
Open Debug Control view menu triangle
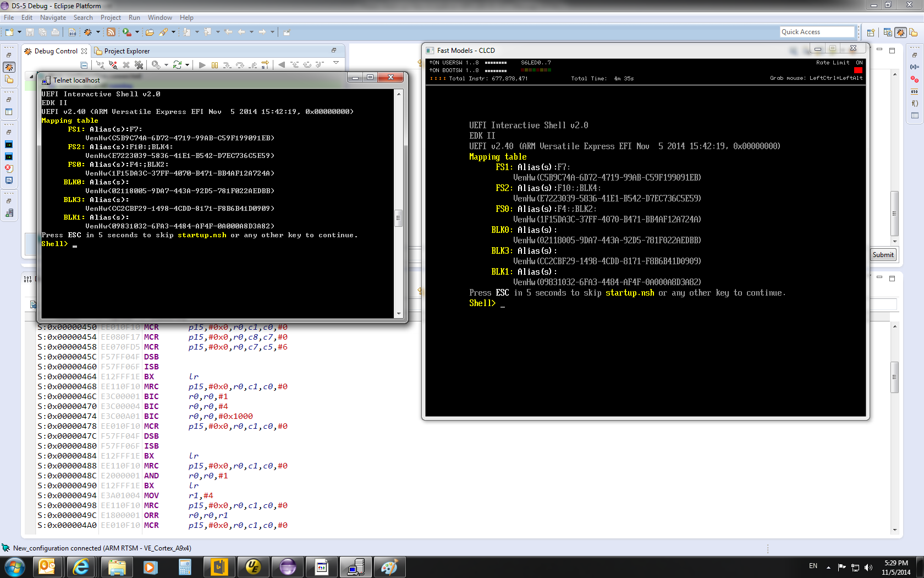[x=336, y=63]
